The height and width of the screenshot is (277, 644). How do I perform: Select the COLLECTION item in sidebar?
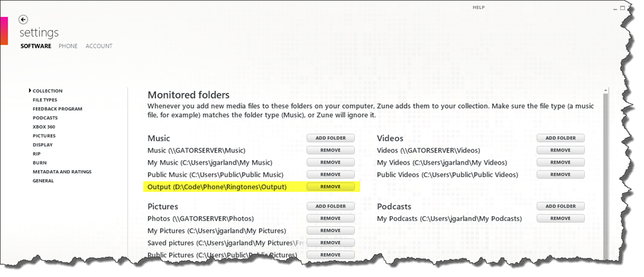click(47, 91)
